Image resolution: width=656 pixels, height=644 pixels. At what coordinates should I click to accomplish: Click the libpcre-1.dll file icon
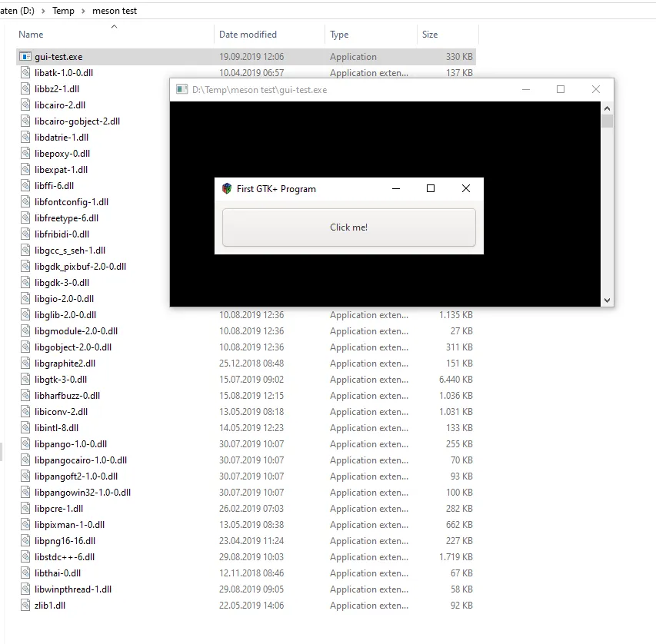[x=25, y=509]
